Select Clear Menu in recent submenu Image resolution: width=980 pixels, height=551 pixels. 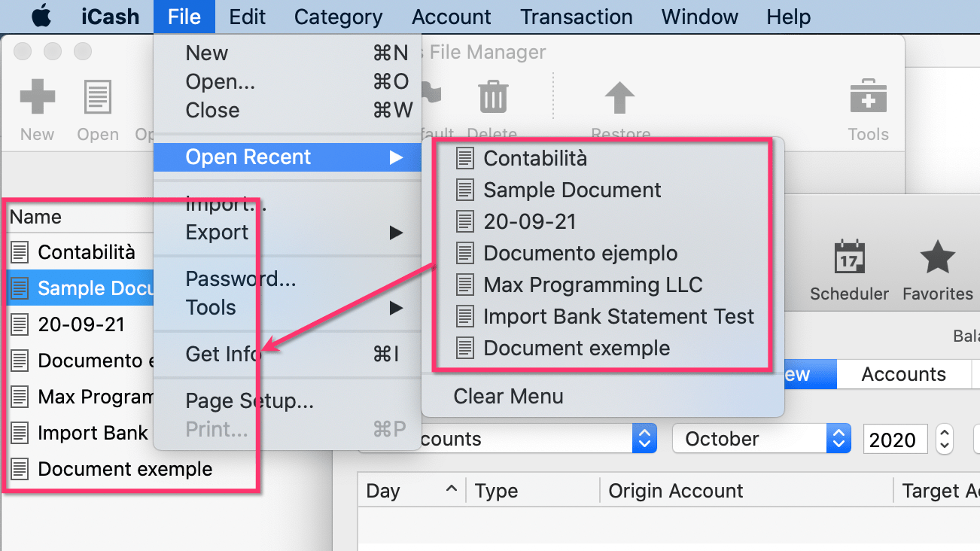(603, 397)
